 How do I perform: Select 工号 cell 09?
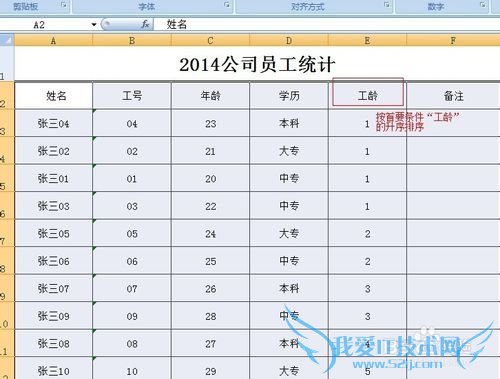[x=132, y=316]
